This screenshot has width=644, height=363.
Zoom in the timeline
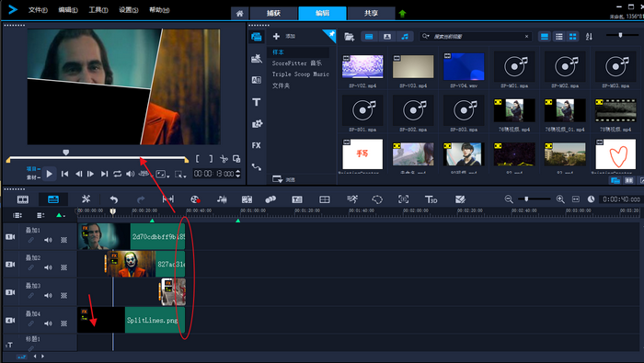pos(559,199)
